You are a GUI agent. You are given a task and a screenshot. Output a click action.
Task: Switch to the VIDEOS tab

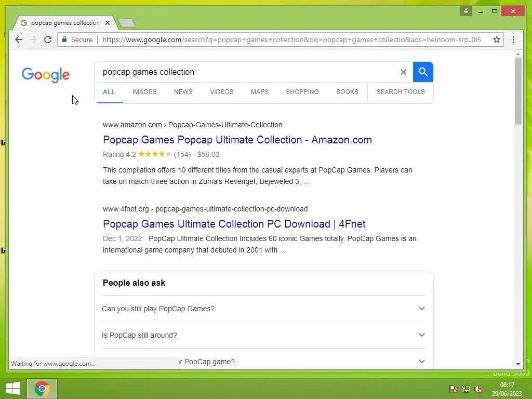(x=221, y=92)
